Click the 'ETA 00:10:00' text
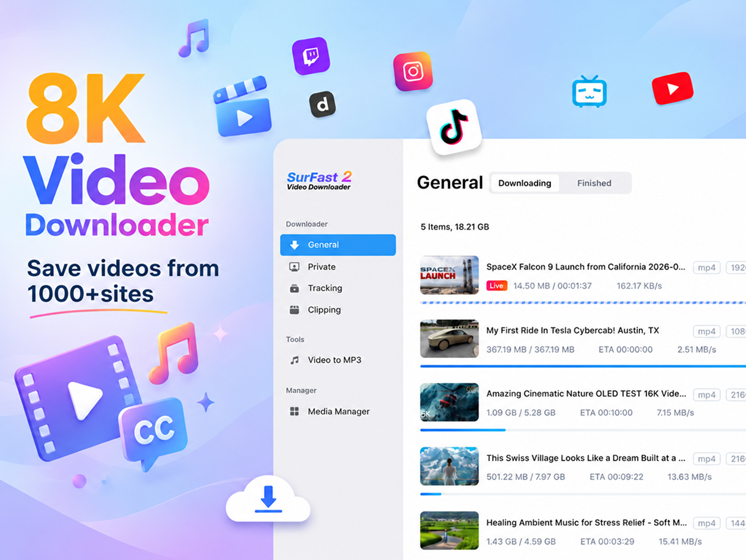The image size is (746, 560). (x=606, y=413)
